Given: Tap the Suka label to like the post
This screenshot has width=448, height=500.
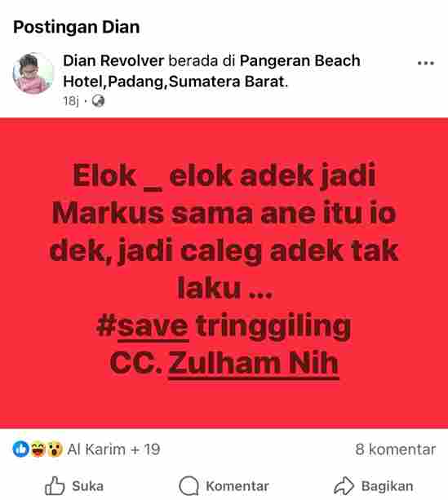Looking at the screenshot, I should coord(88,486).
